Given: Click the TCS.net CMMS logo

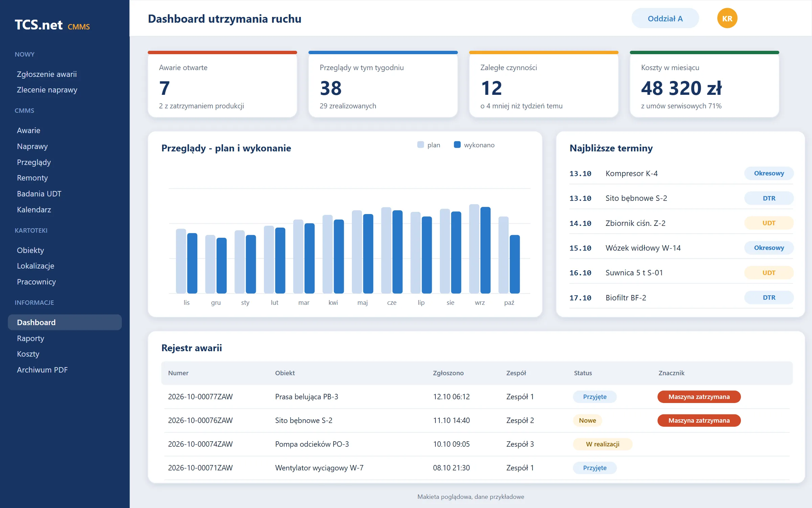Looking at the screenshot, I should [52, 25].
